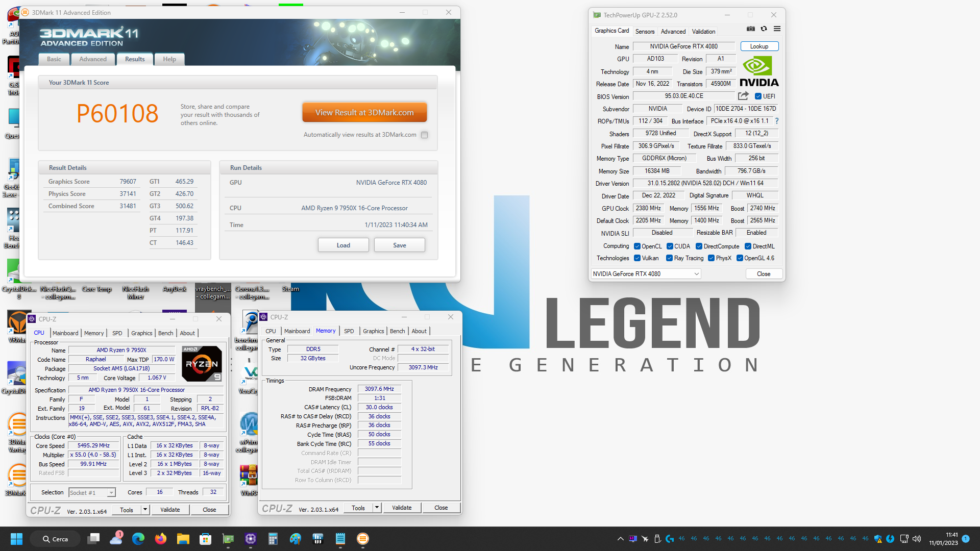Click the P60108 score text
The height and width of the screenshot is (551, 980).
(117, 113)
